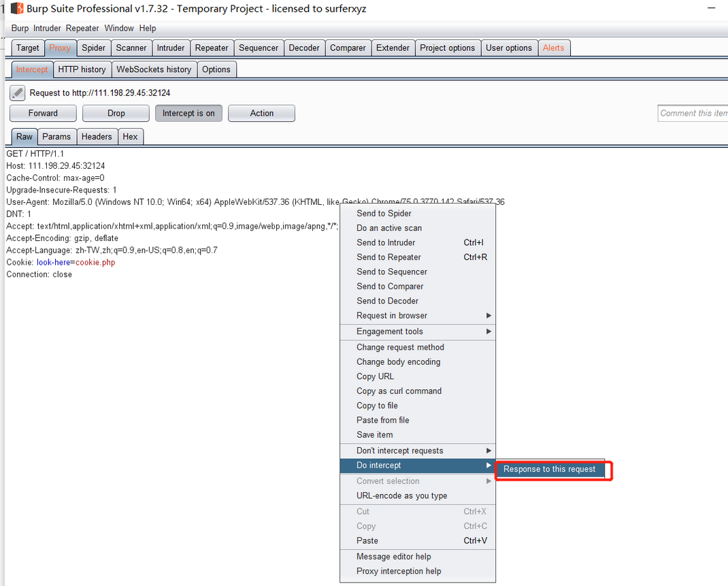The height and width of the screenshot is (586, 728).
Task: Select Paste in context menu
Action: (x=417, y=541)
